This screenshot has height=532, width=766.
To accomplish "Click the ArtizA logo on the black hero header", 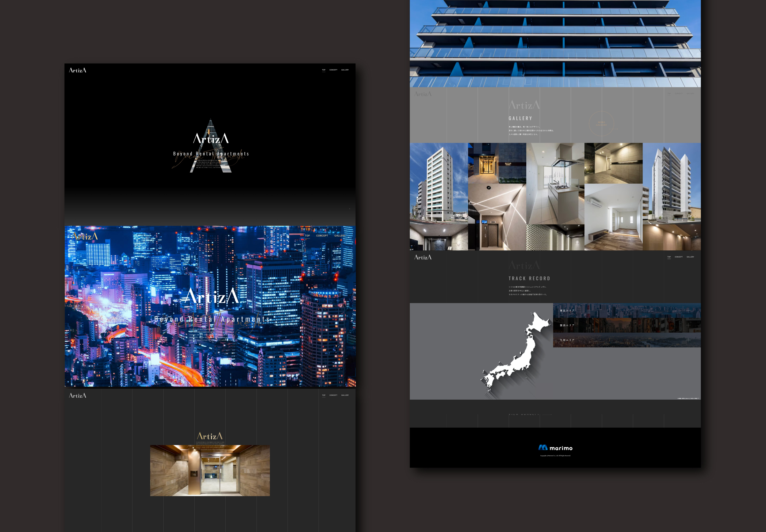I will coord(77,70).
